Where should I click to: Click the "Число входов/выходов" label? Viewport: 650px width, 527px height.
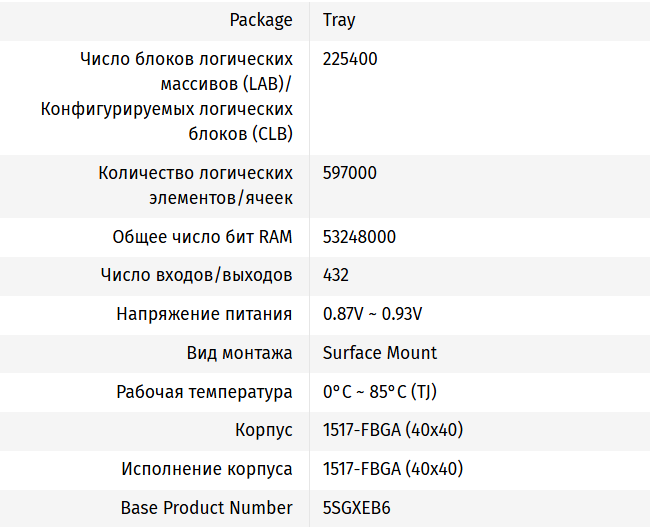click(197, 275)
